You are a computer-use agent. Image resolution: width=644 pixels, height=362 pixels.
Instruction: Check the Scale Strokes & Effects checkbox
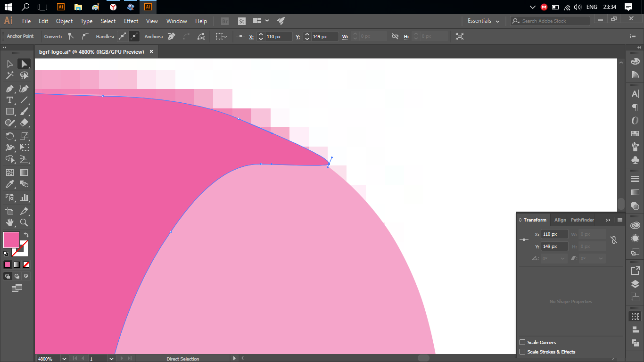522,352
